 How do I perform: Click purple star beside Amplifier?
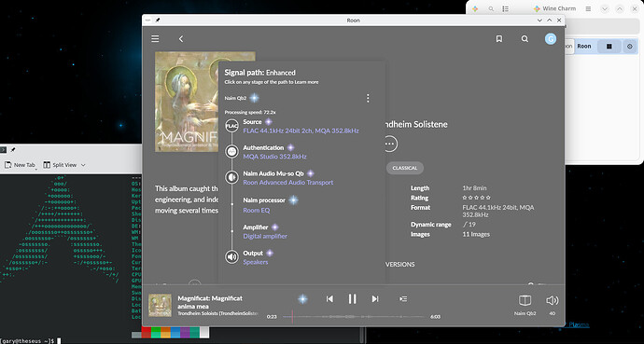pyautogui.click(x=274, y=227)
